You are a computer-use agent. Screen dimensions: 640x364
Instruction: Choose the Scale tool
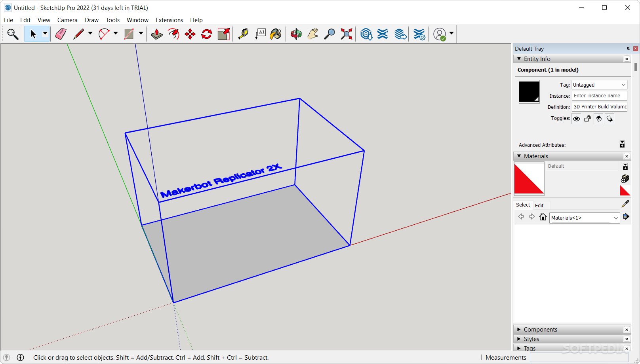click(224, 34)
